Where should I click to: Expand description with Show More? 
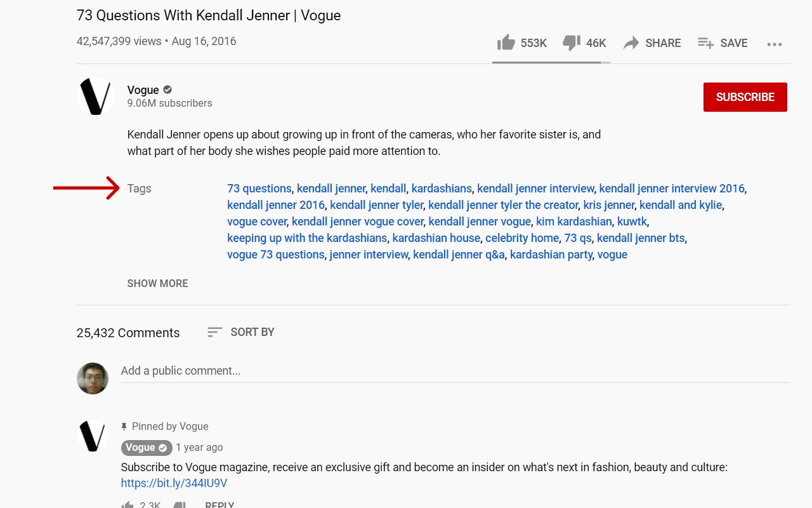pos(157,283)
